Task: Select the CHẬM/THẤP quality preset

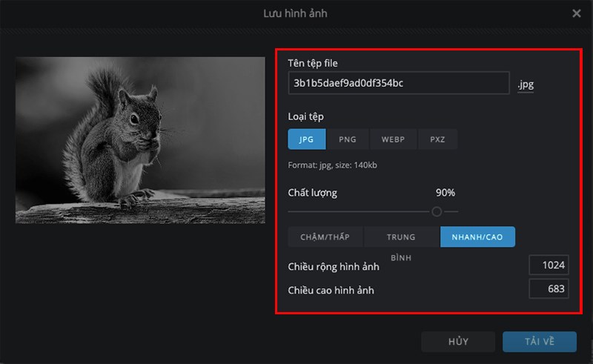Action: (325, 237)
